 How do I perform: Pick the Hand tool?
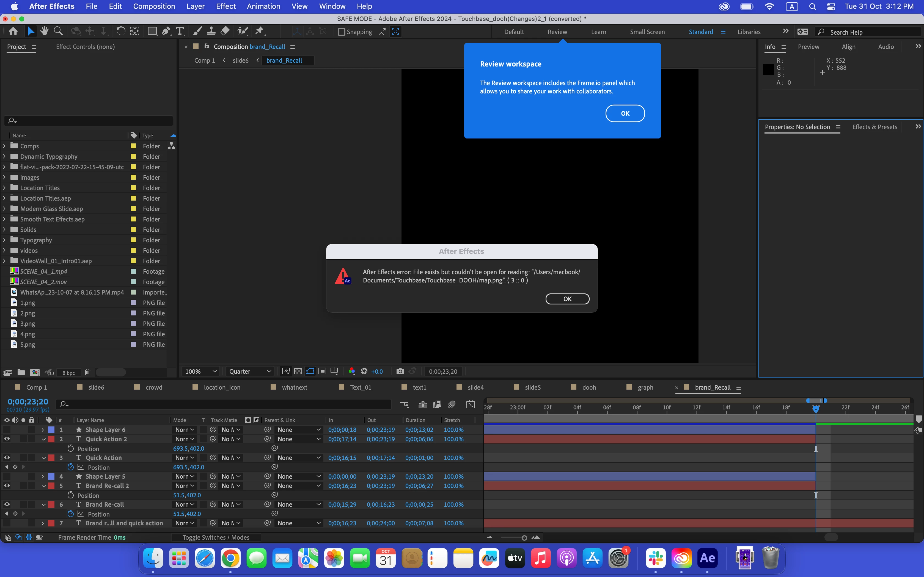44,32
